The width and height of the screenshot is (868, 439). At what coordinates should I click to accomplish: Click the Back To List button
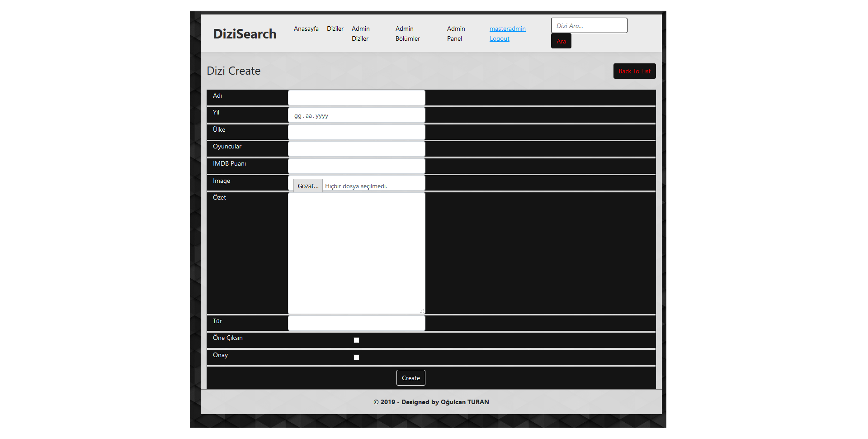634,71
